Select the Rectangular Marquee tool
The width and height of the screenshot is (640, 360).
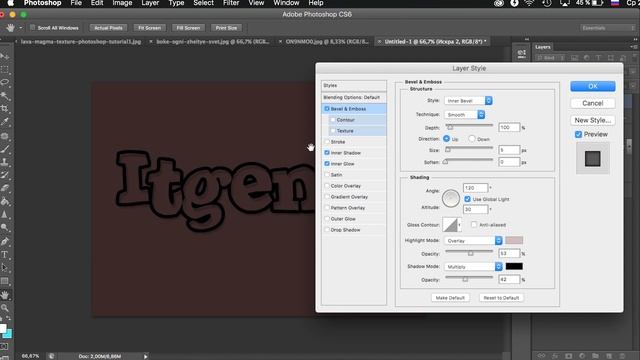pos(5,69)
